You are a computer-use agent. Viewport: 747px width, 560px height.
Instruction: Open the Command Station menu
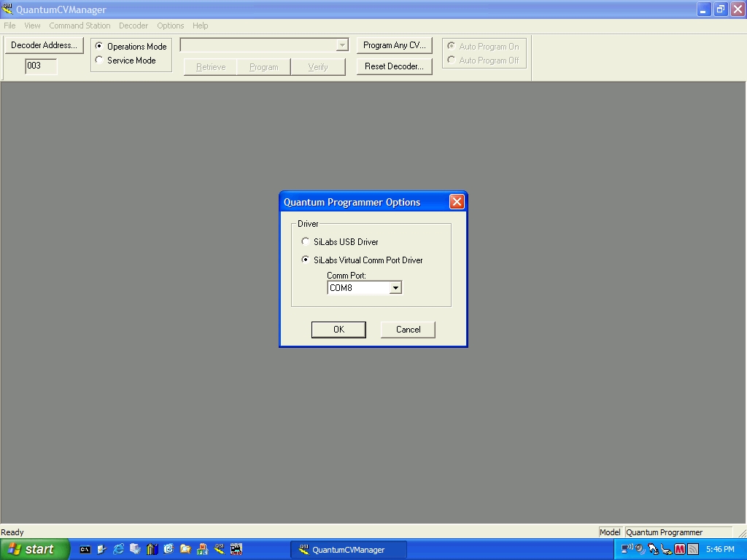point(80,26)
